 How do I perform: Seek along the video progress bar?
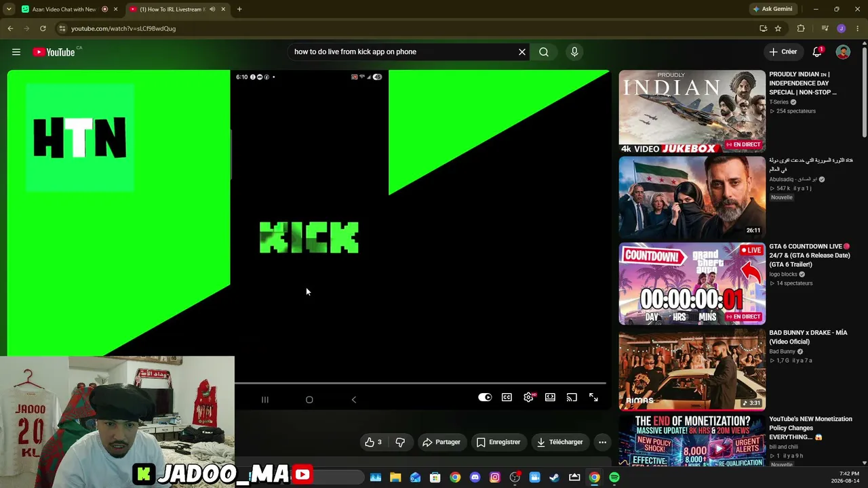(420, 384)
